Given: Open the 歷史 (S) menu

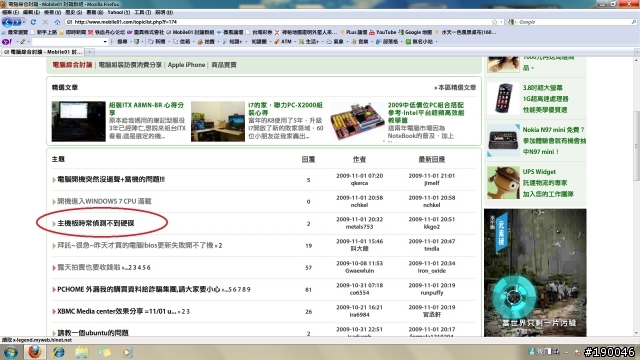Looking at the screenshot, I should [74, 13].
